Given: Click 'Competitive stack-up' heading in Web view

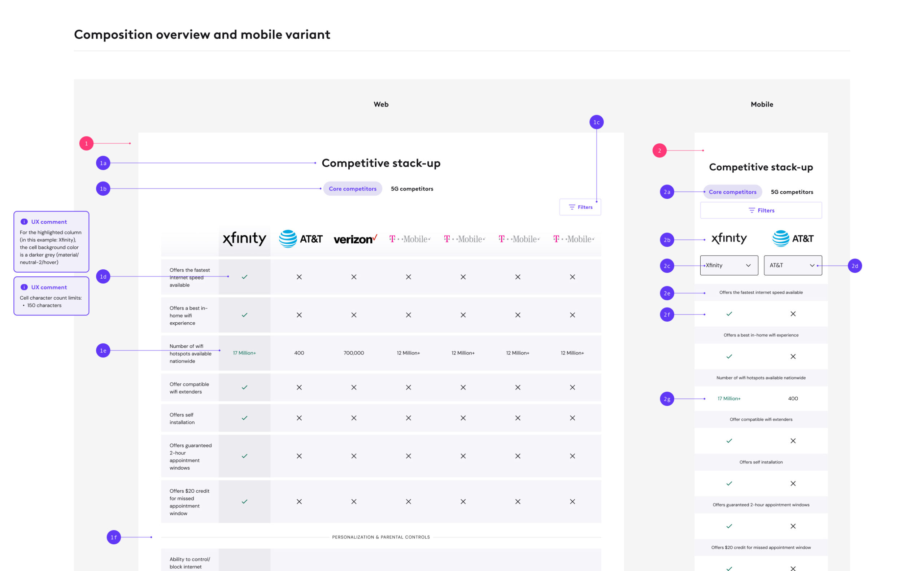Looking at the screenshot, I should 381,163.
